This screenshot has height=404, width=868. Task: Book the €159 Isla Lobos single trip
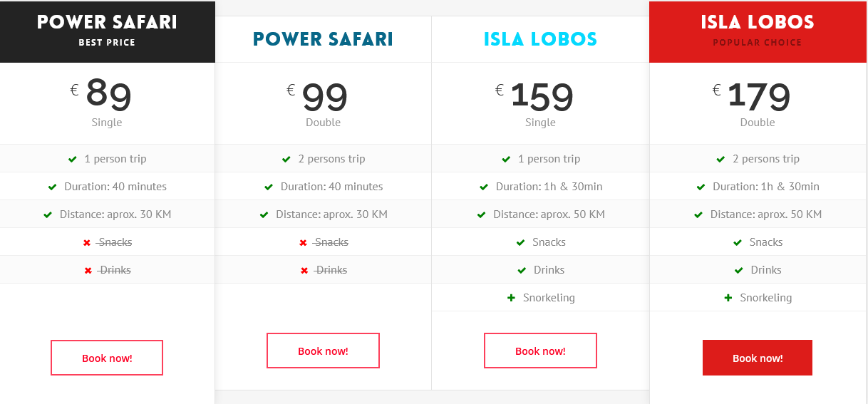540,351
